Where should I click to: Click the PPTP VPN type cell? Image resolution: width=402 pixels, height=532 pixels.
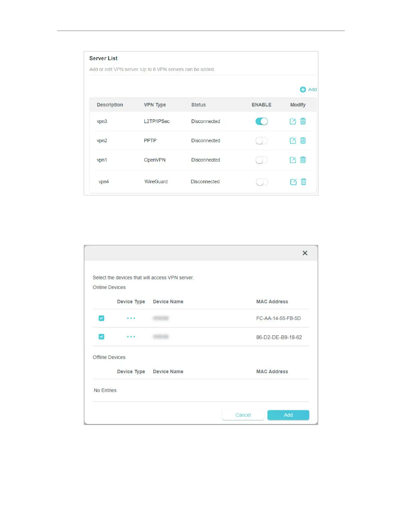[x=150, y=141]
